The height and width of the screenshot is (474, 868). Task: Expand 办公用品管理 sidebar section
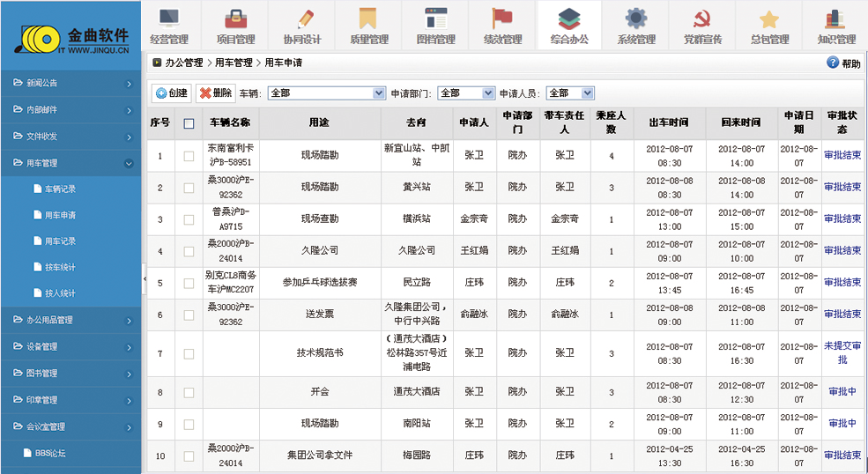[x=70, y=320]
